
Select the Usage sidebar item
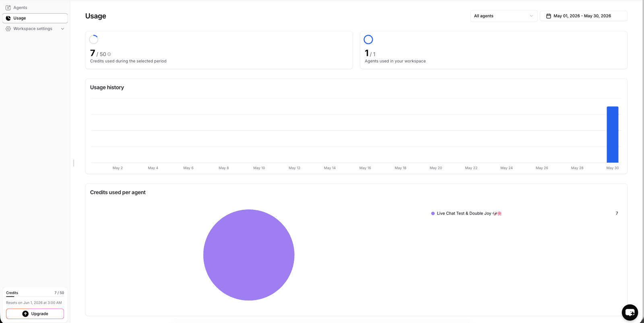pos(35,18)
